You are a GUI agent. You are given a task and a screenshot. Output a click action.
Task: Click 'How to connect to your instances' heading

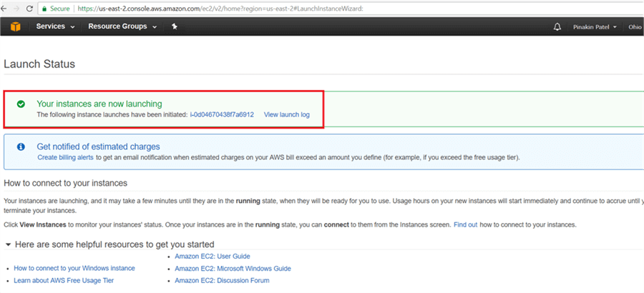coord(66,183)
